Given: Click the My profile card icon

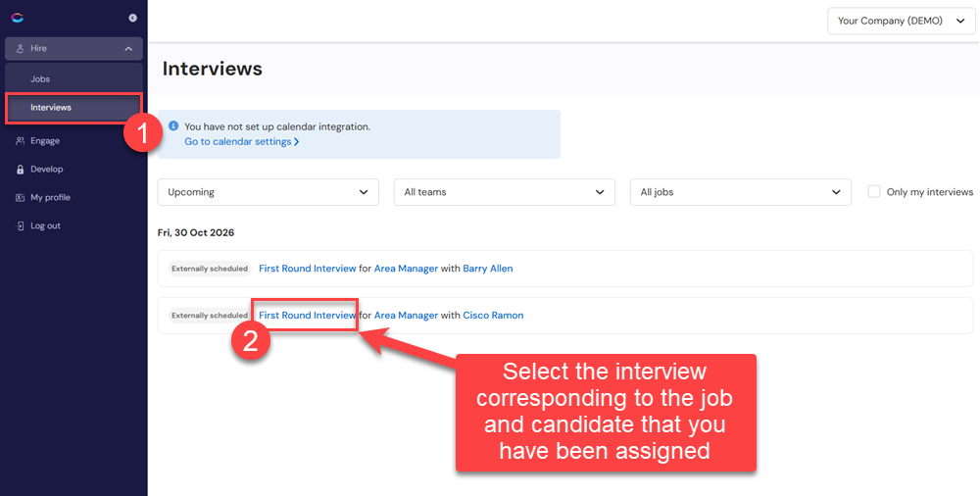Looking at the screenshot, I should 20,198.
